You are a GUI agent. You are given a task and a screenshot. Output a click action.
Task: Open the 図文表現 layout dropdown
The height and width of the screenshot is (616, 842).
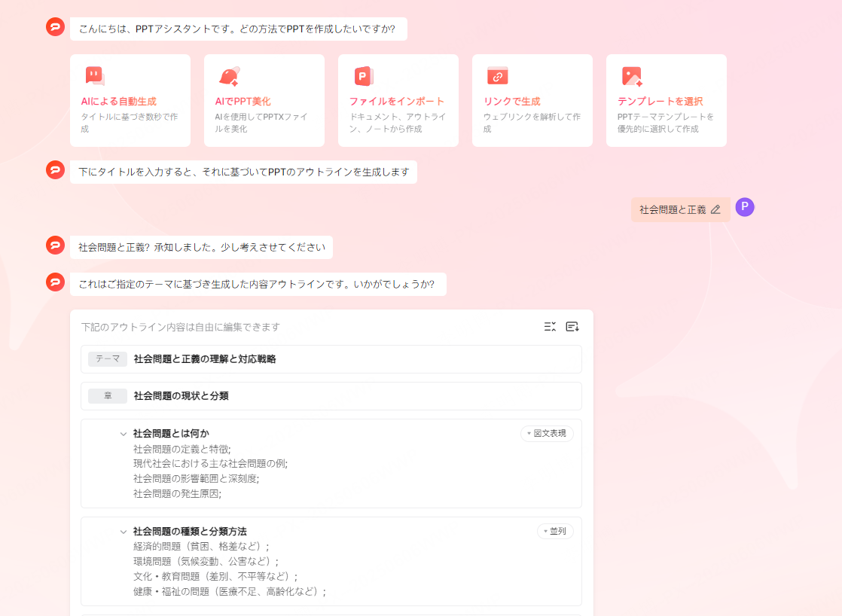(x=547, y=434)
